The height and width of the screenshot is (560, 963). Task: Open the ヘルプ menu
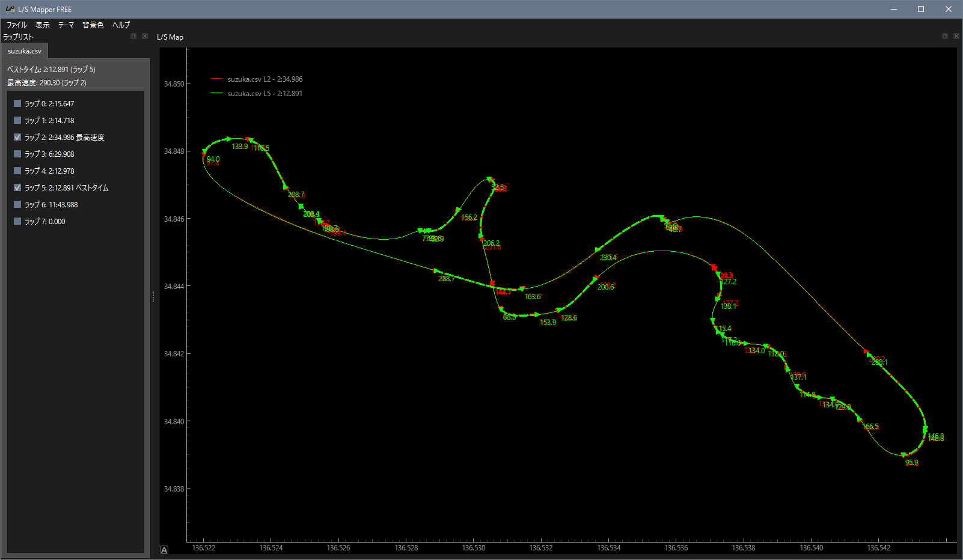[121, 25]
